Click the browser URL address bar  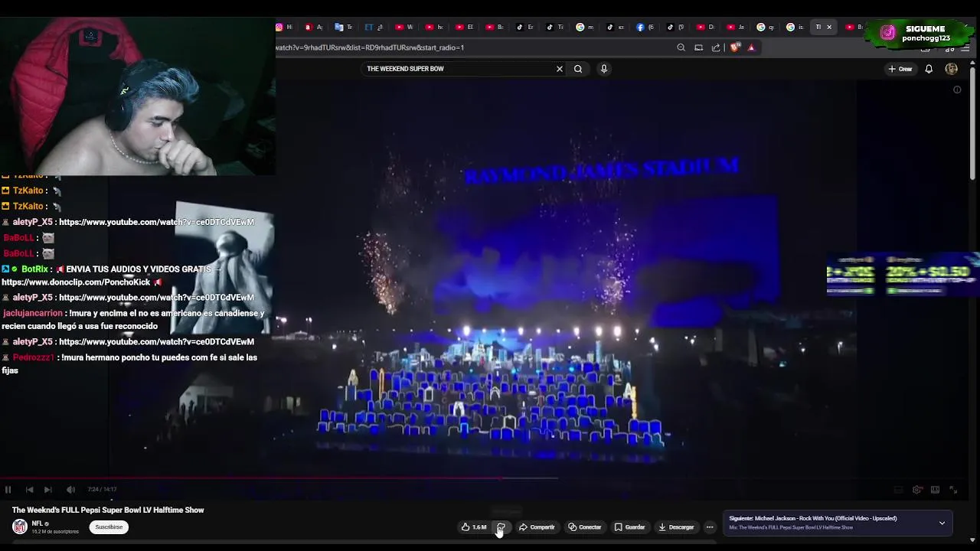pos(473,47)
